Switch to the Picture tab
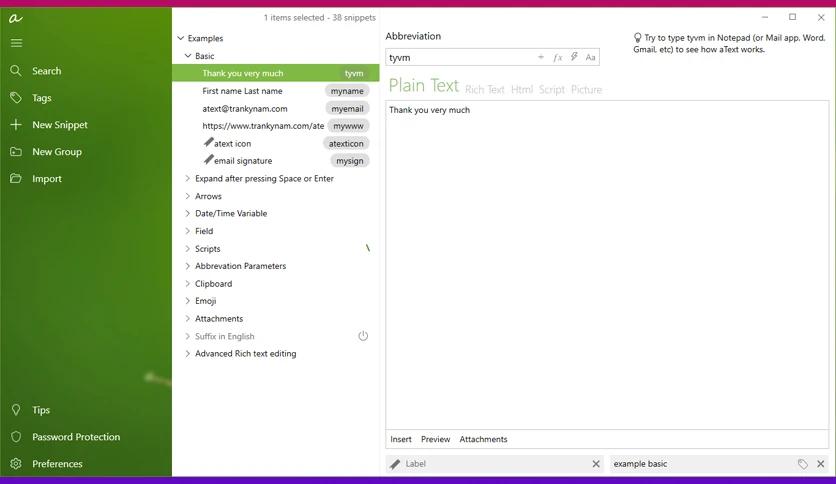This screenshot has width=836, height=484. click(x=586, y=90)
